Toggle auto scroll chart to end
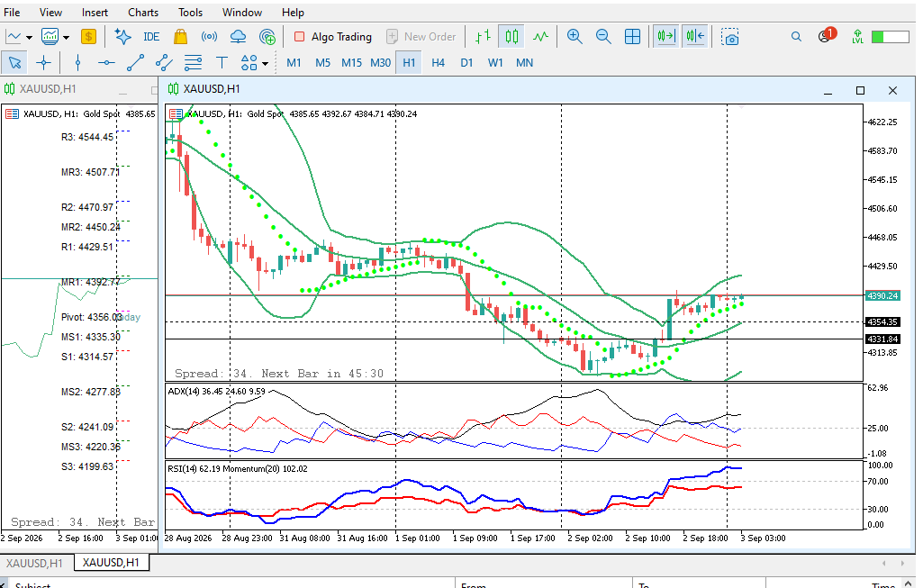Image resolution: width=923 pixels, height=588 pixels. click(x=666, y=37)
